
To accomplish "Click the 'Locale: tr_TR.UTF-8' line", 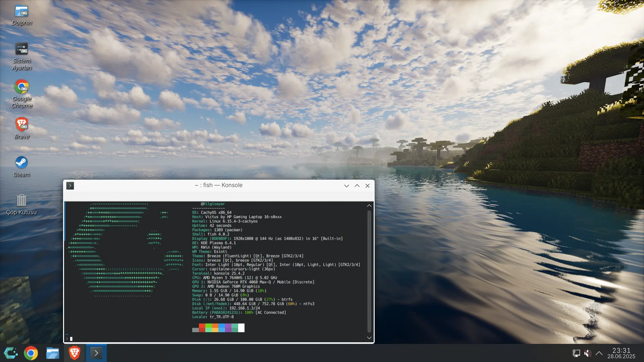I will 213,317.
